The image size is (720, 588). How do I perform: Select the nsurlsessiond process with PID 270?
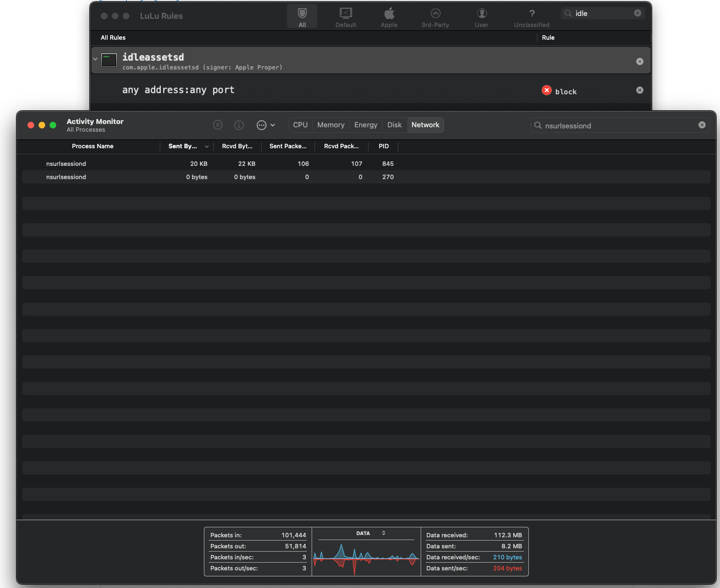pos(366,177)
